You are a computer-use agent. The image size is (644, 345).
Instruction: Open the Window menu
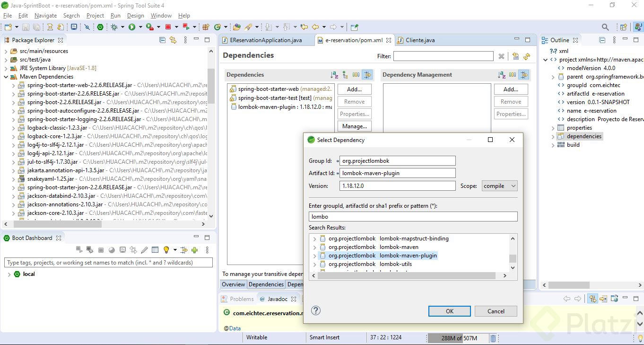click(161, 16)
